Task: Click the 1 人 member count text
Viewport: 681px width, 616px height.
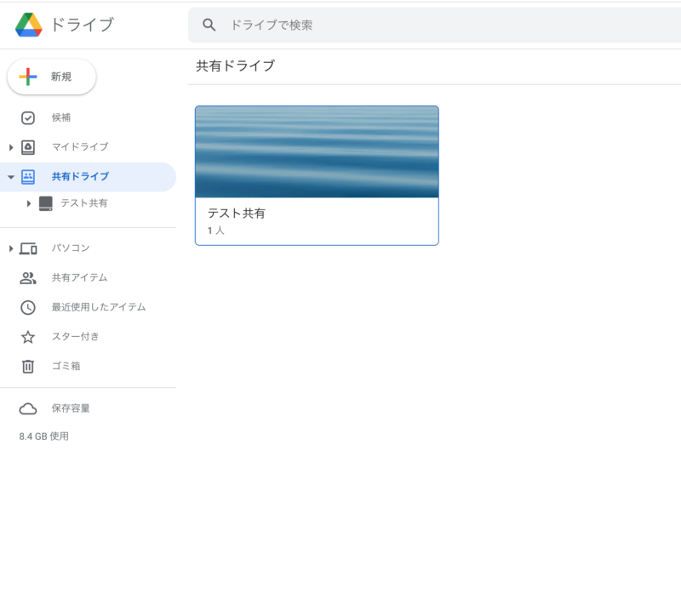Action: (216, 231)
